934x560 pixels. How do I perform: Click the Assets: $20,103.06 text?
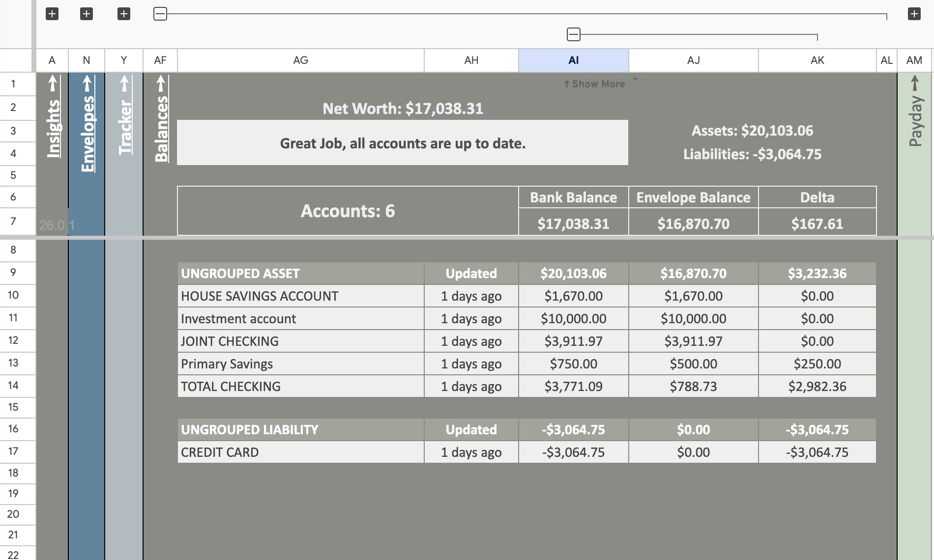pos(752,130)
